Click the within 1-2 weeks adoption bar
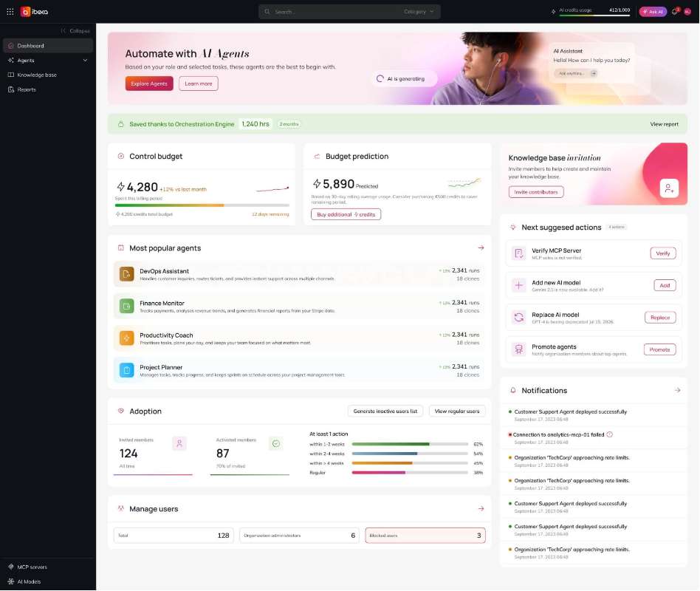 point(410,444)
